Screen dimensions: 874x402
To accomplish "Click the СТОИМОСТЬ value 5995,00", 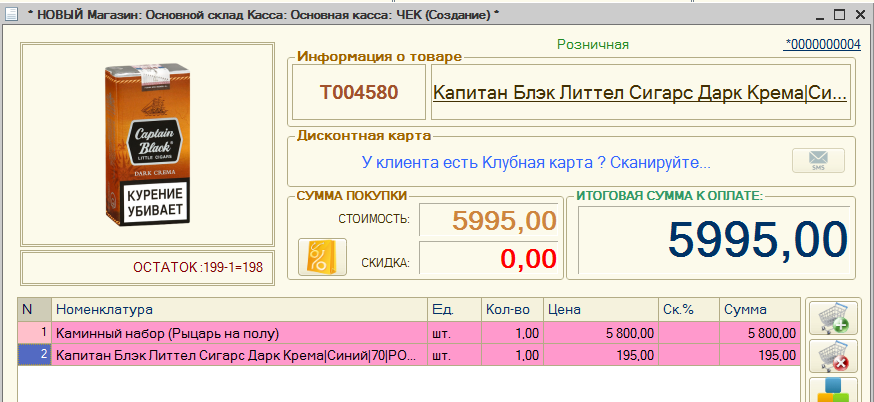I will [x=488, y=221].
